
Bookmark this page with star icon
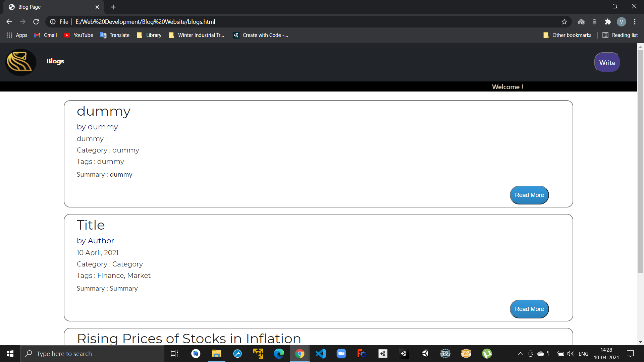pyautogui.click(x=564, y=22)
